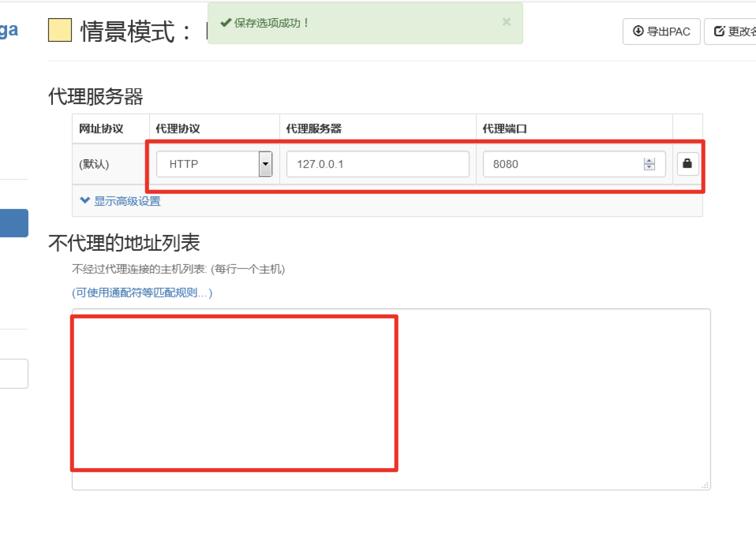This screenshot has width=756, height=548.
Task: Click the 代理端口 column header
Action: (505, 129)
